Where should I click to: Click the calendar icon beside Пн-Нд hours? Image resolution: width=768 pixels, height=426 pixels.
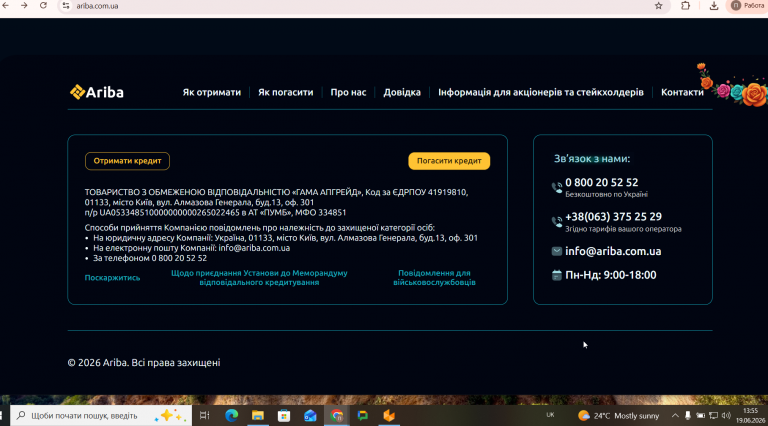pyautogui.click(x=556, y=275)
